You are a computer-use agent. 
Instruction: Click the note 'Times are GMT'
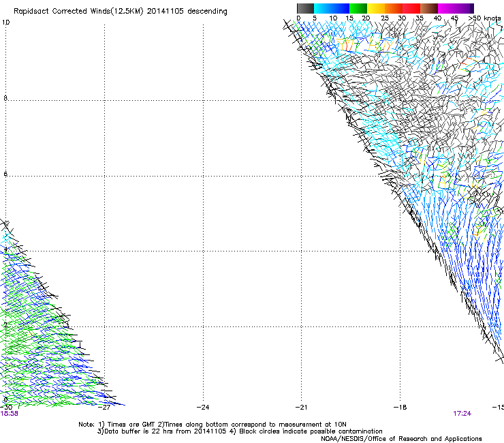coord(131,425)
